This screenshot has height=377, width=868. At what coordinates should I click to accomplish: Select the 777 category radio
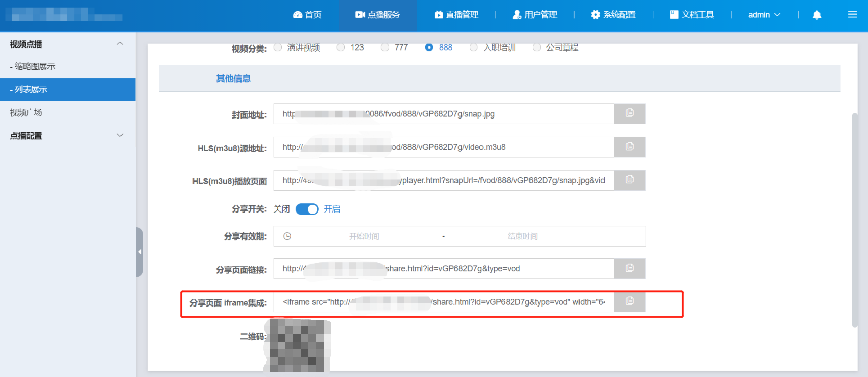[x=385, y=47]
